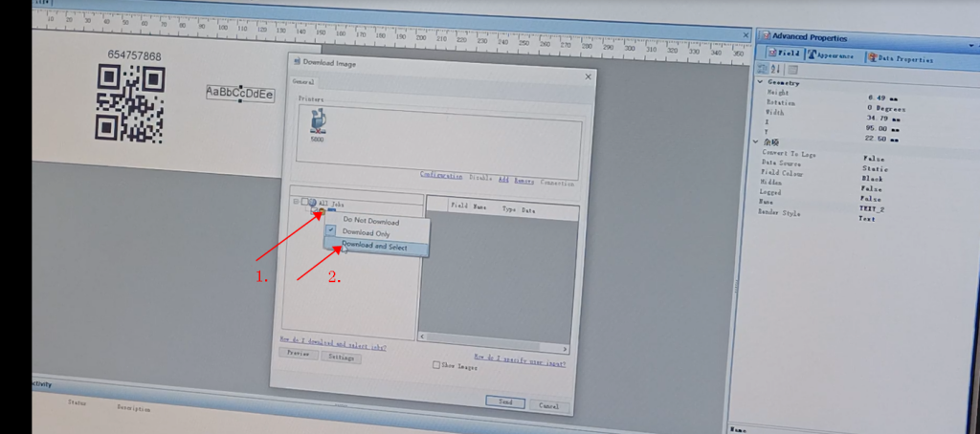Click the categorized sort icon in Advanced Properties
The height and width of the screenshot is (434, 980).
763,70
